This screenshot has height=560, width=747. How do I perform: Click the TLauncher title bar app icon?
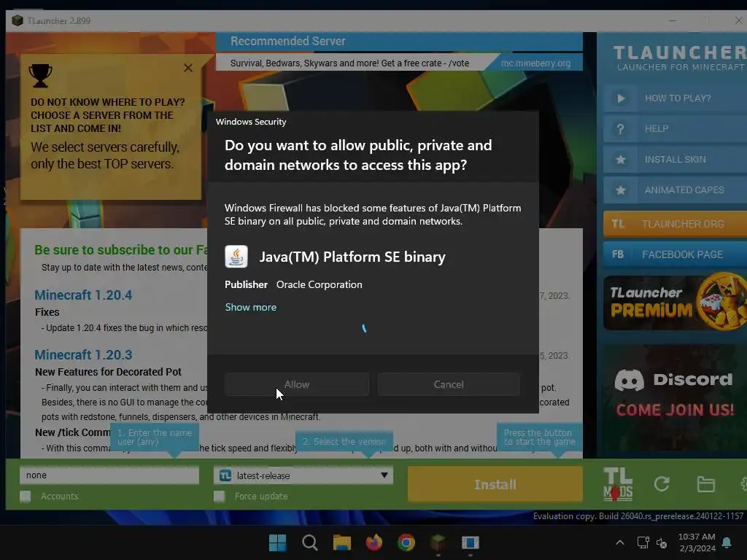[18, 20]
